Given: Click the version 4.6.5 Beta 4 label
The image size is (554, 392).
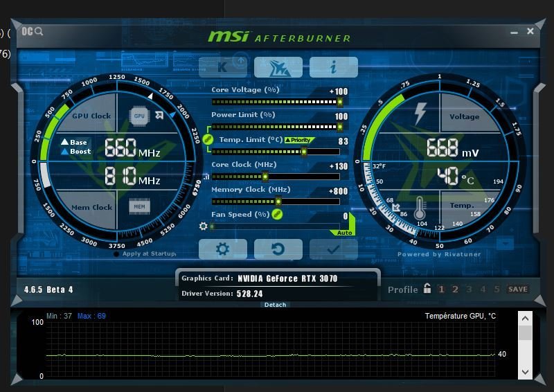Looking at the screenshot, I should click(48, 290).
